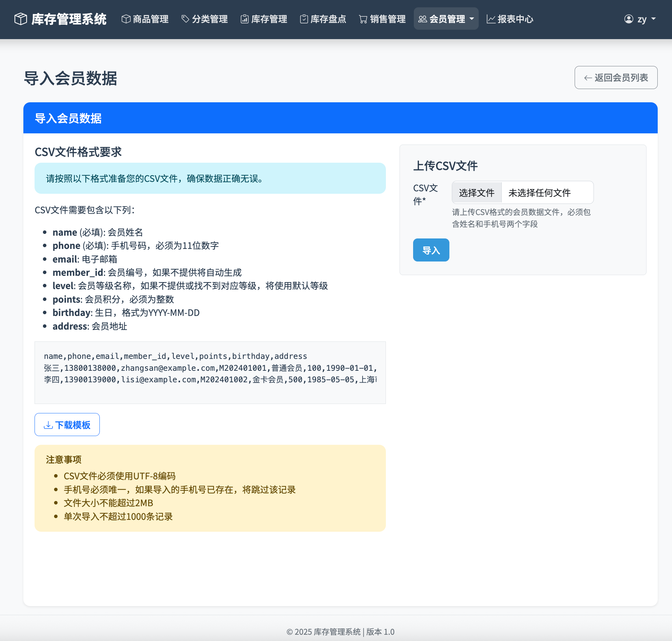The image size is (672, 641).
Task: Click the 报表中心 line chart icon
Action: click(491, 19)
